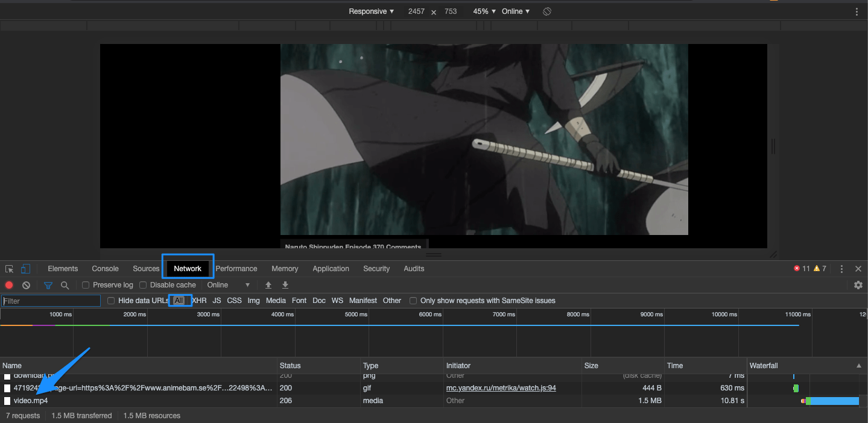Filter requests by CSS

coord(234,301)
